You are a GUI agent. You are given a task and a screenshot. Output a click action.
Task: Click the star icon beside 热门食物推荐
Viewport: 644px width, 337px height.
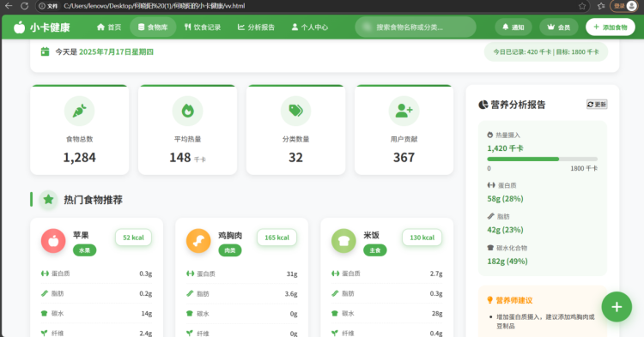(x=48, y=200)
